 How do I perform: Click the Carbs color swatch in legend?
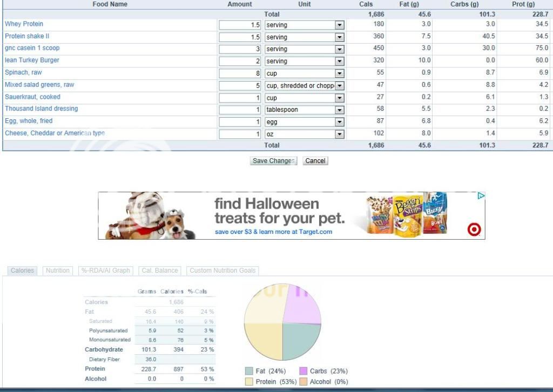[x=303, y=371]
